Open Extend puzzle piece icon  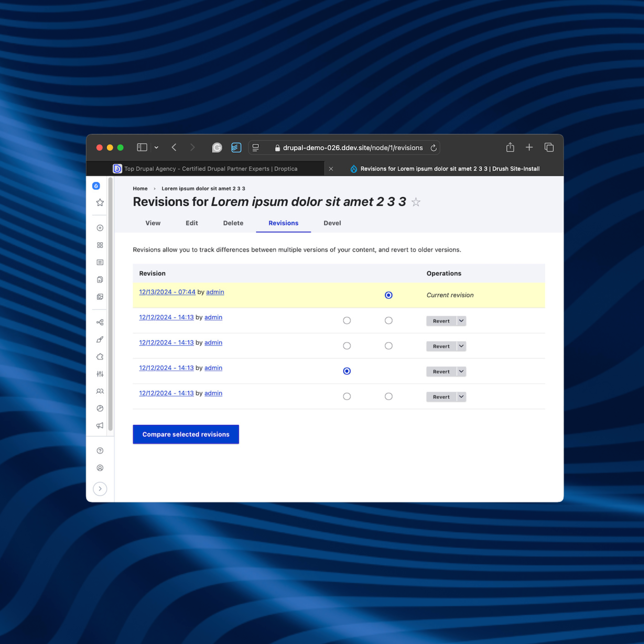pos(100,357)
